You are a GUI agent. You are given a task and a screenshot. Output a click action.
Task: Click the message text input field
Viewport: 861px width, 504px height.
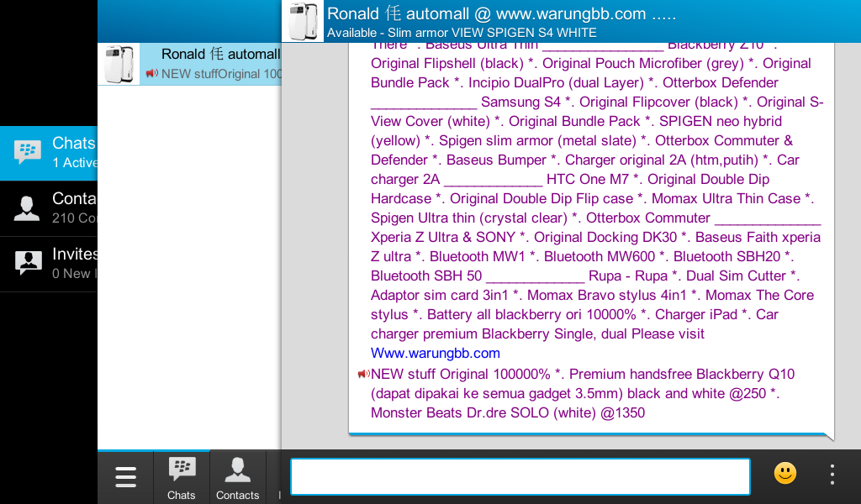[520, 476]
